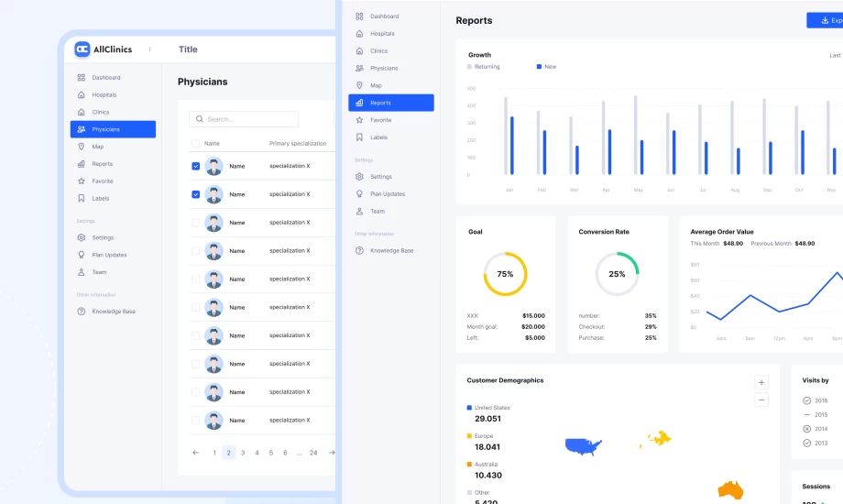Image resolution: width=843 pixels, height=504 pixels.
Task: Click the physicians Search field
Action: (244, 119)
